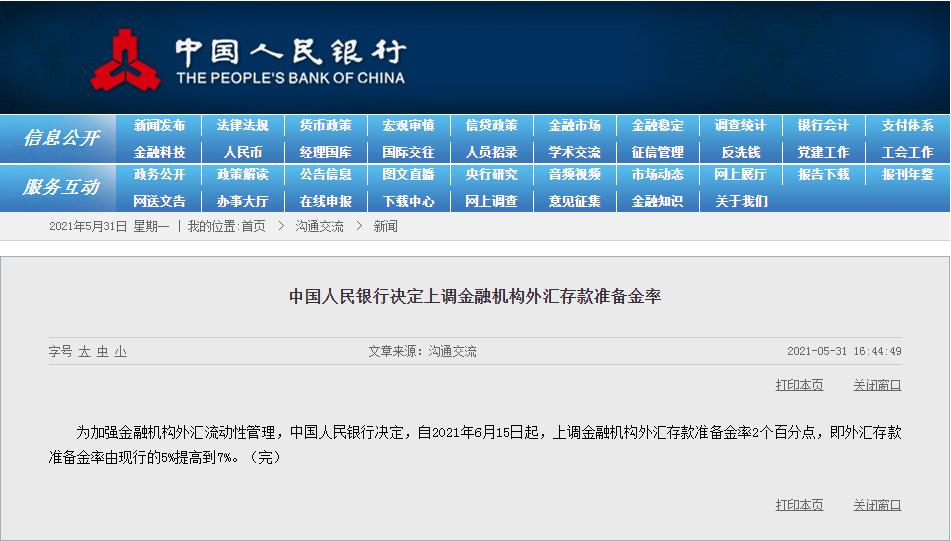Select 下载中心 menu item
The image size is (951, 541).
[409, 201]
